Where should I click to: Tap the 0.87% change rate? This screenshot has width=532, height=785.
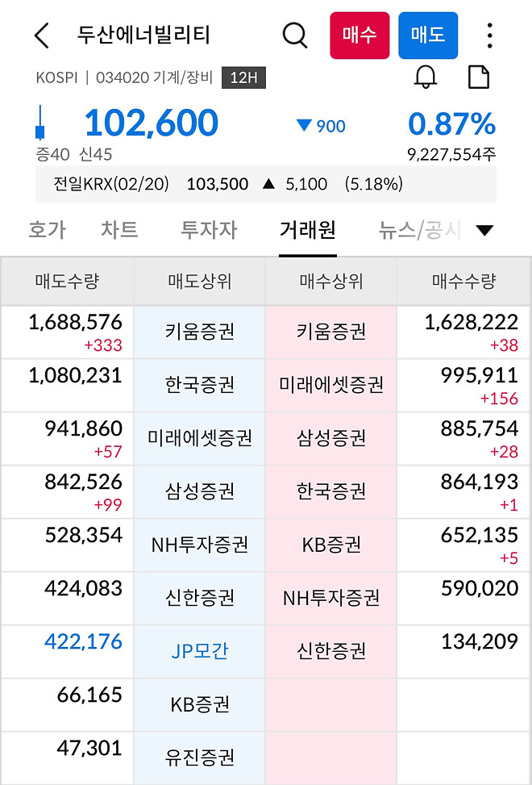[x=451, y=124]
